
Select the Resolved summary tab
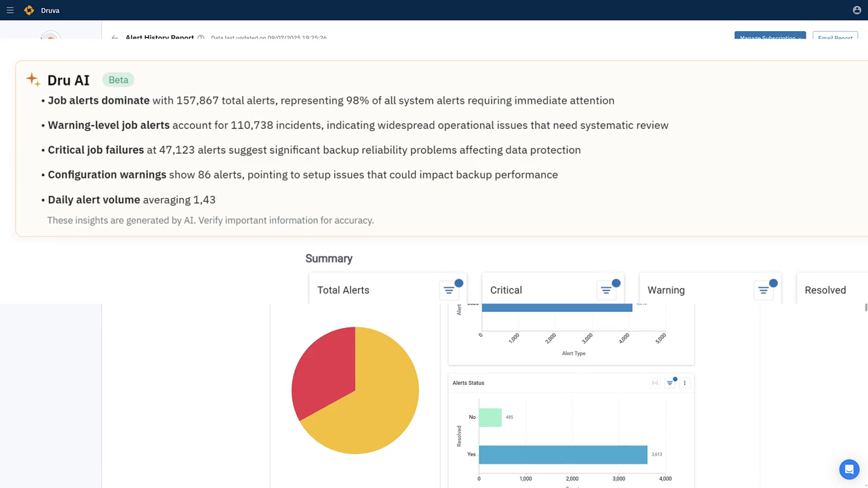825,289
